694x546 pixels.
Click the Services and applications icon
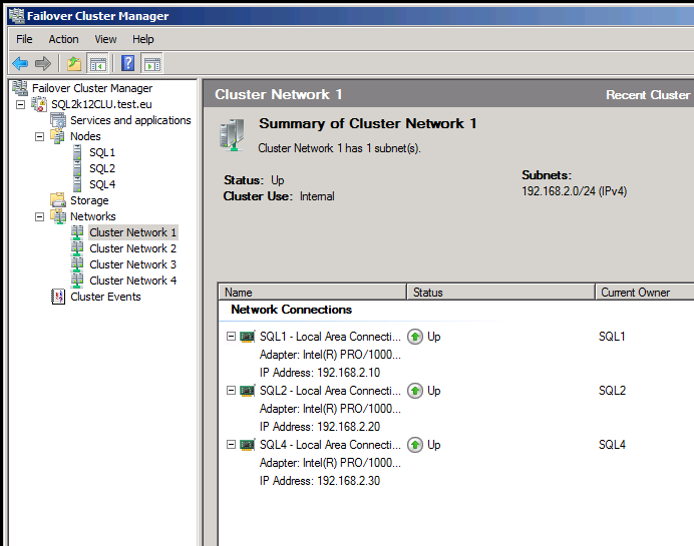58,120
